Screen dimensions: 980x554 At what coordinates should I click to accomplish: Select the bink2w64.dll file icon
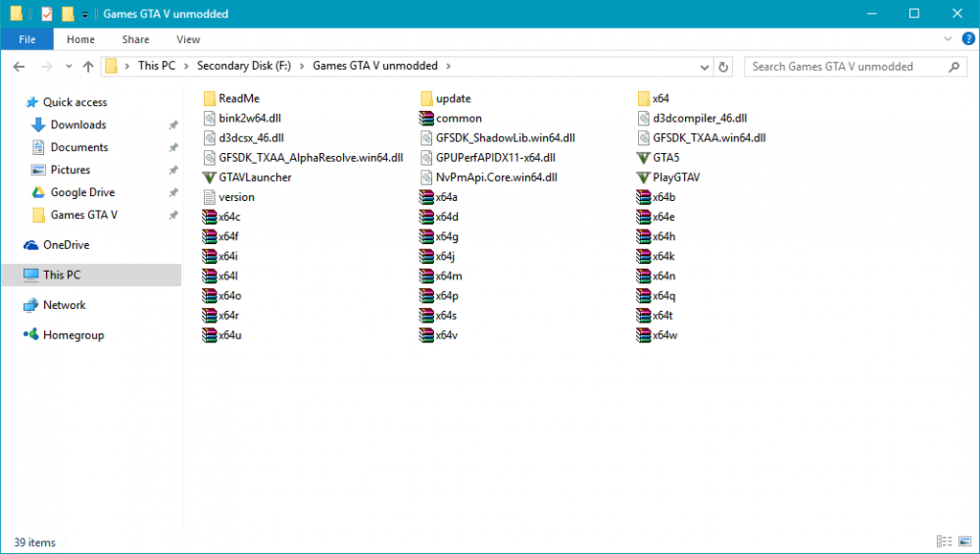click(x=210, y=119)
